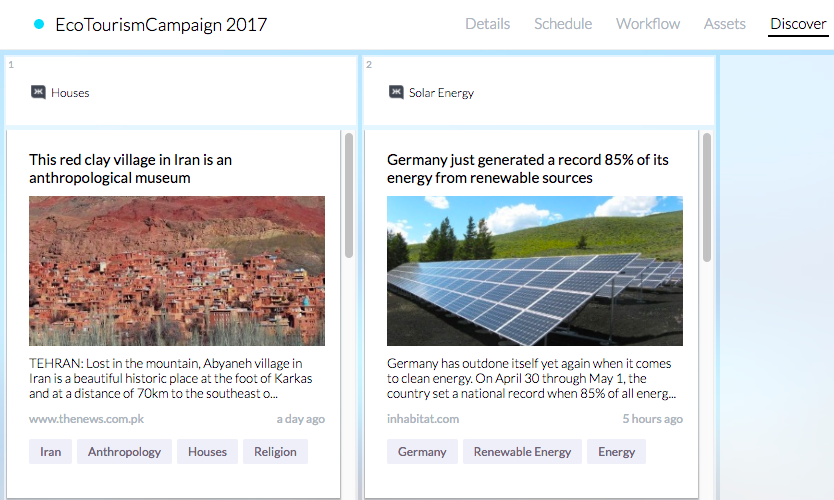Select the Iran tag

(x=50, y=451)
